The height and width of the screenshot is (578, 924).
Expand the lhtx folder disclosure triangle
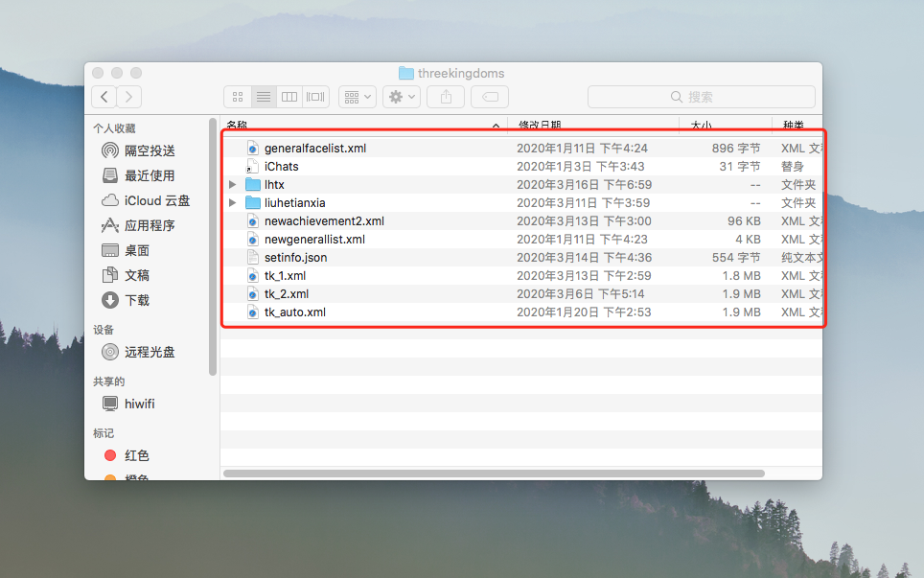point(233,184)
